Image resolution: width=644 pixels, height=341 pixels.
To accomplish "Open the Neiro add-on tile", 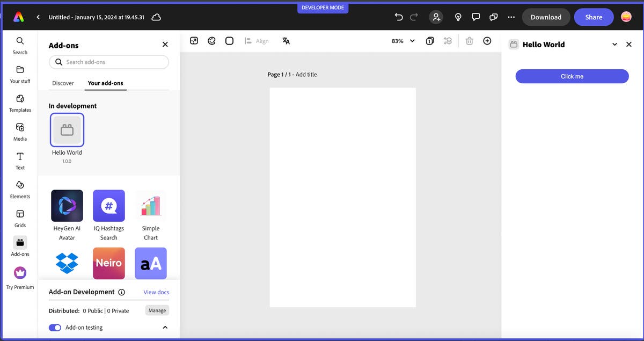I will [x=109, y=263].
